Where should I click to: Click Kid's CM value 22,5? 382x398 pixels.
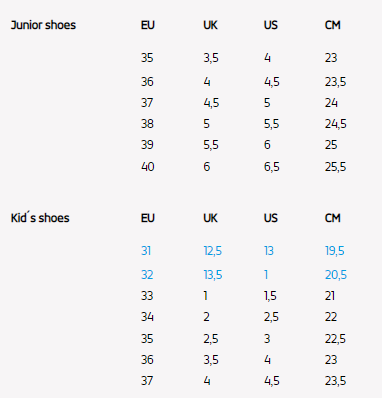336,339
